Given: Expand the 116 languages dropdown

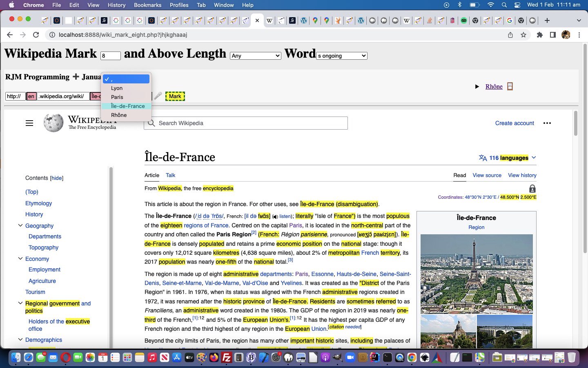Looking at the screenshot, I should tap(507, 158).
